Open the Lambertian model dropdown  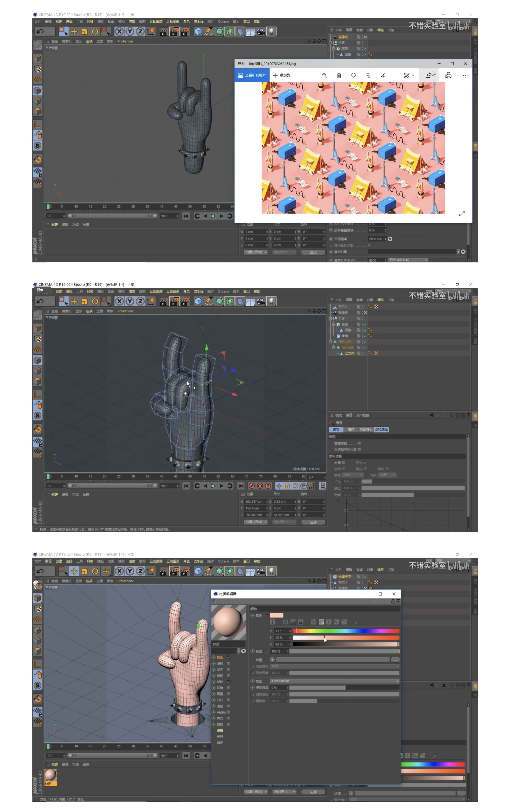(335, 681)
